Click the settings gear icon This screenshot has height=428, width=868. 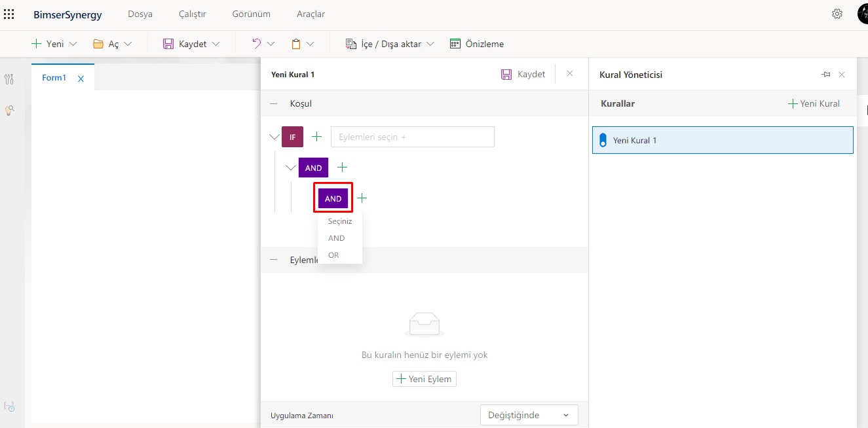(837, 14)
